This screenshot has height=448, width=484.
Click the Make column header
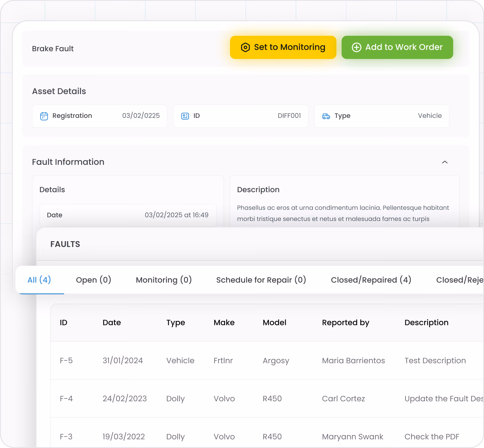[x=224, y=323]
